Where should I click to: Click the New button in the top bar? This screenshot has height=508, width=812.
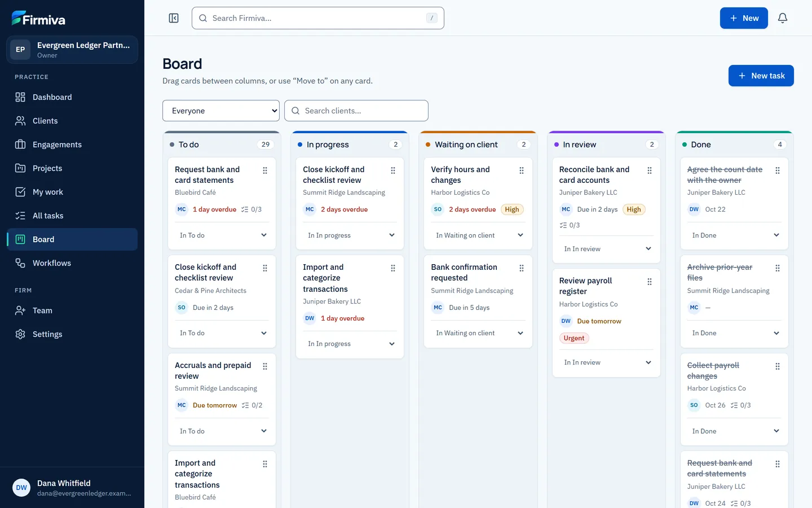744,18
